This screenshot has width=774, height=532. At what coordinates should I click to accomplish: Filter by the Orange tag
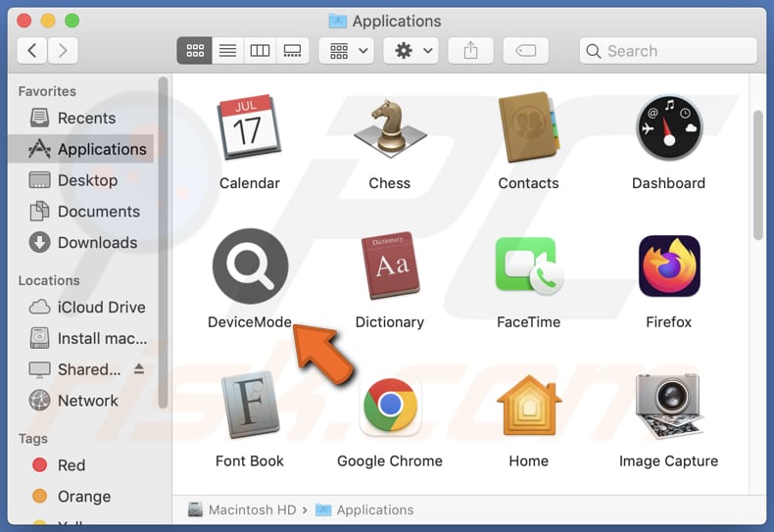pos(81,496)
